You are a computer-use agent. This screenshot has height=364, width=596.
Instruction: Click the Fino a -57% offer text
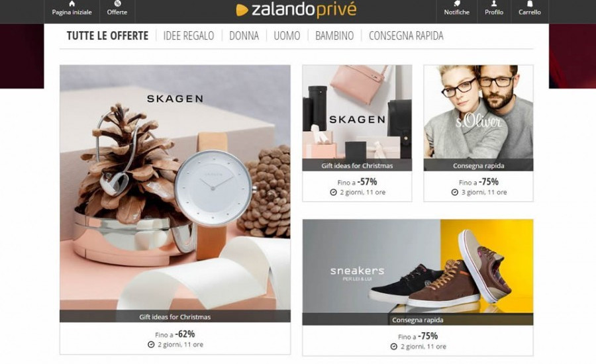[358, 182]
